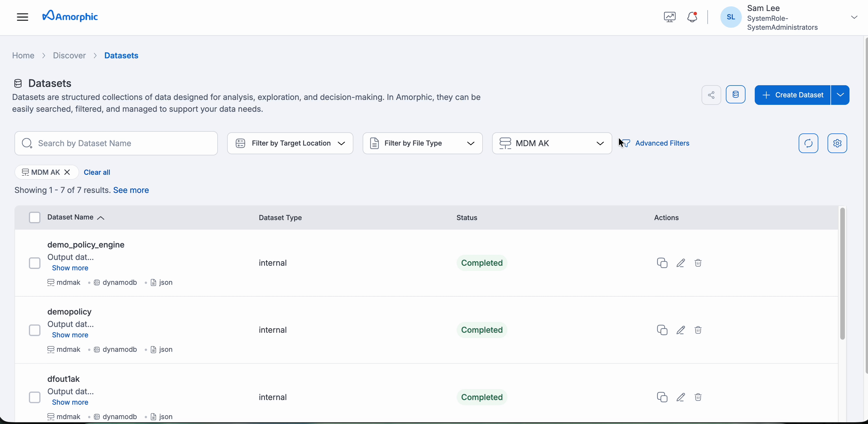Expand the Create Dataset dropdown arrow

coord(840,95)
